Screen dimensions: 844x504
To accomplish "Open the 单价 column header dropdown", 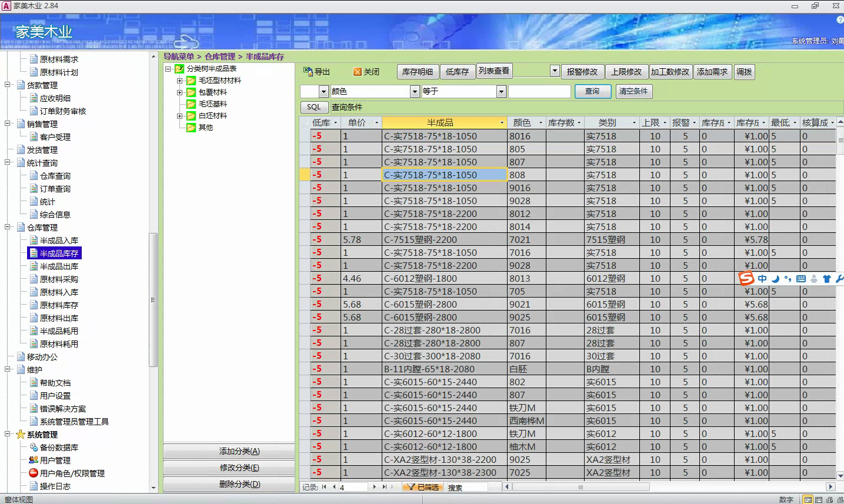I will point(376,123).
